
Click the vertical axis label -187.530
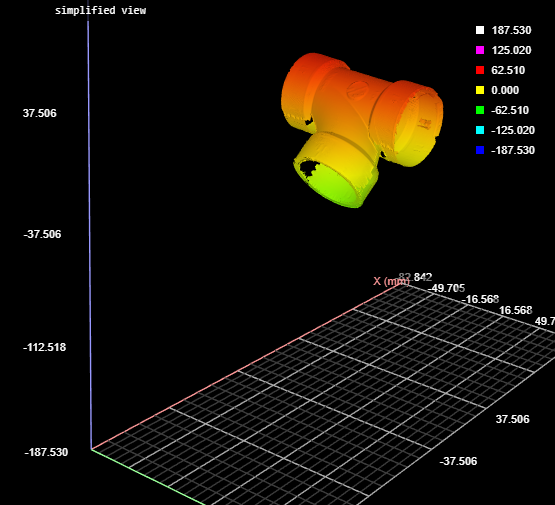(46, 452)
